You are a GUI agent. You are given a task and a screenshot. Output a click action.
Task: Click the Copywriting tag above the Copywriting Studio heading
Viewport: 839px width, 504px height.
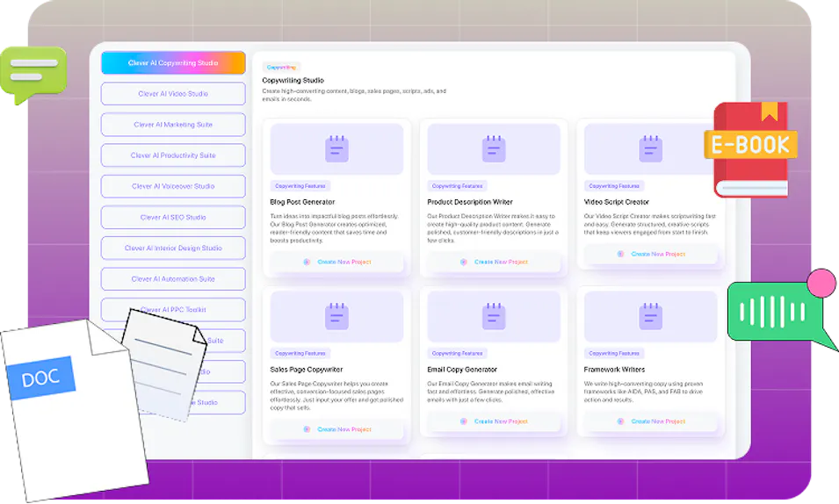pos(282,67)
